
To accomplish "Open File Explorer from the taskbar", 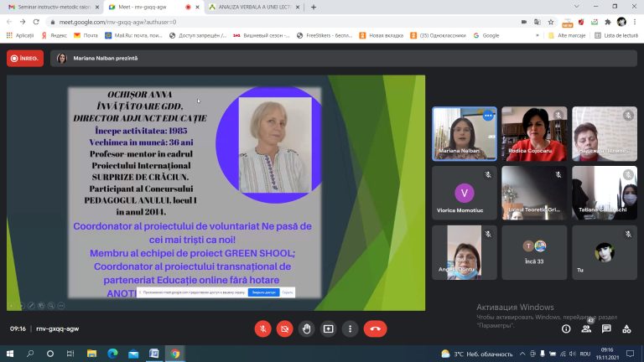I will (91, 354).
